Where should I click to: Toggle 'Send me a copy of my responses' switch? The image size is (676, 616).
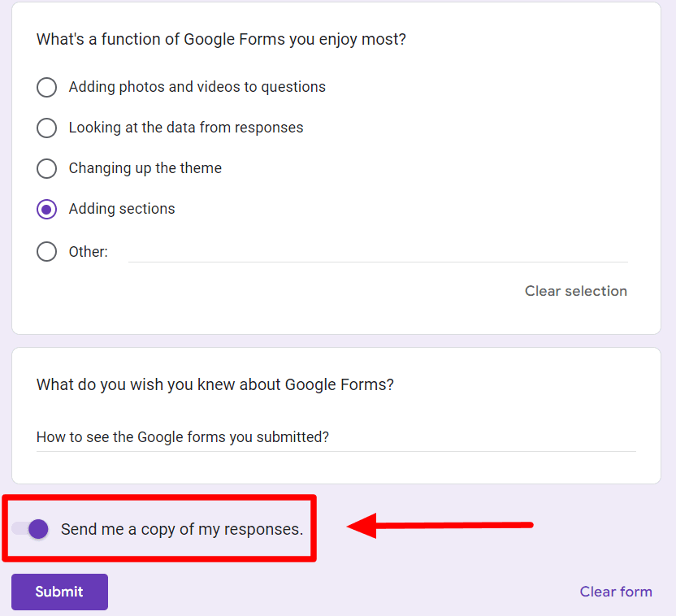pyautogui.click(x=30, y=529)
